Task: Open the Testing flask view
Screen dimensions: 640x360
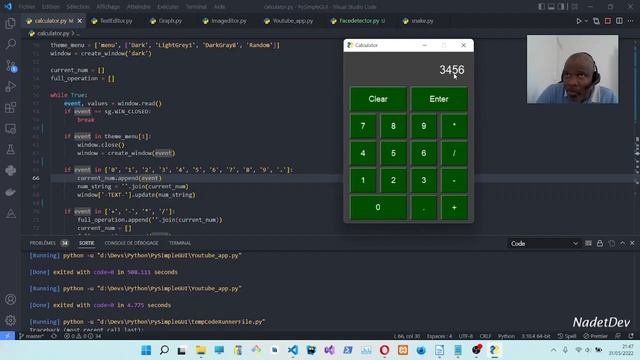Action: click(x=11, y=150)
